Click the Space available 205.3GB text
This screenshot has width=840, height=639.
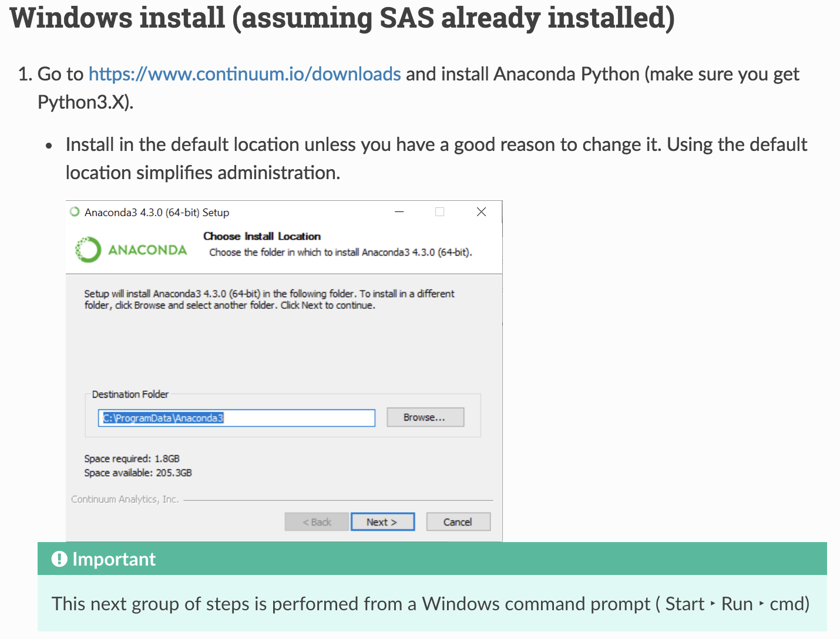138,473
